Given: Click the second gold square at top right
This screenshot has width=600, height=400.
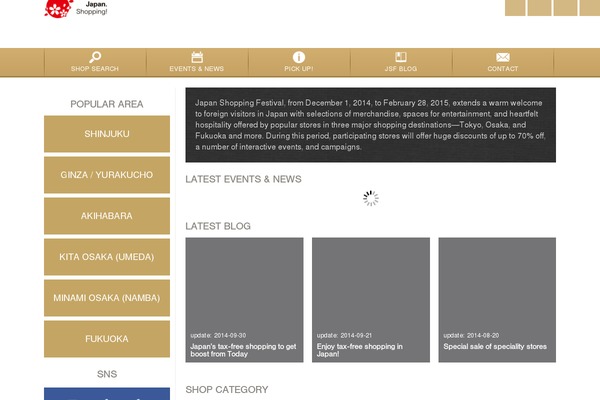Looking at the screenshot, I should pyautogui.click(x=540, y=8).
